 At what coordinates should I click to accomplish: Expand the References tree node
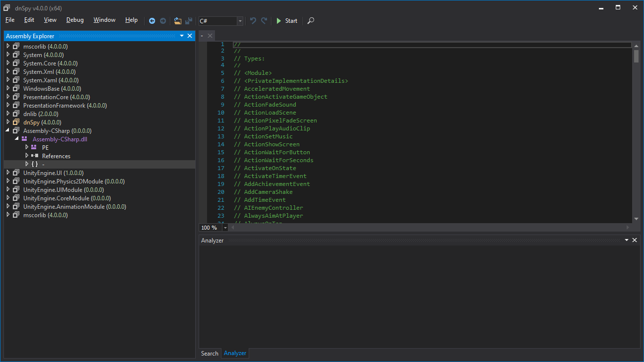coord(27,156)
